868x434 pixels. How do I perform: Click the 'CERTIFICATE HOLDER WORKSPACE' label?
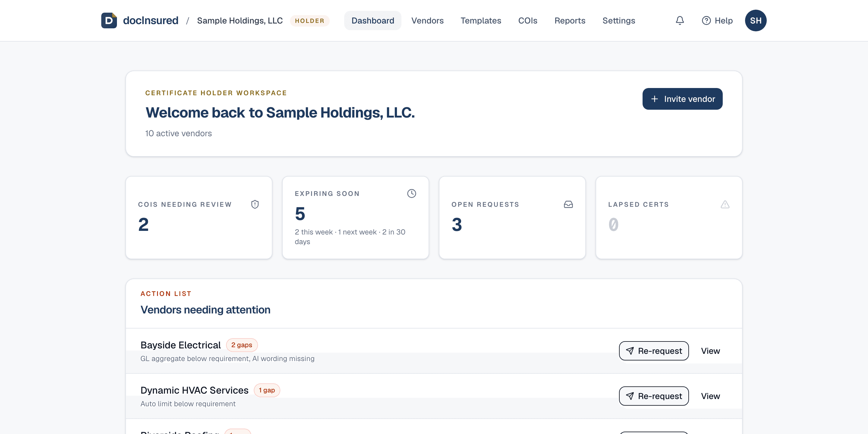click(x=216, y=93)
